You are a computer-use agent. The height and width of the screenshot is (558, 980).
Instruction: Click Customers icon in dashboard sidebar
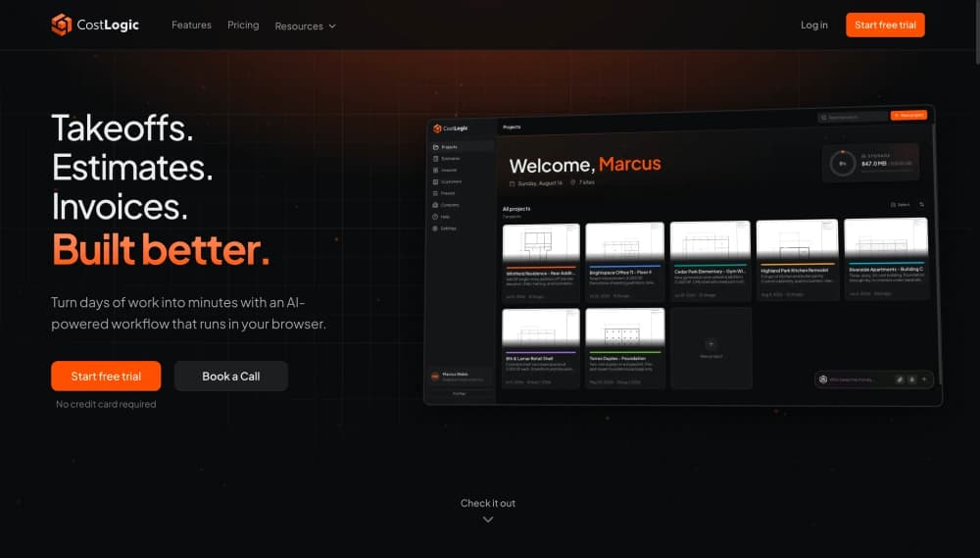pyautogui.click(x=436, y=181)
